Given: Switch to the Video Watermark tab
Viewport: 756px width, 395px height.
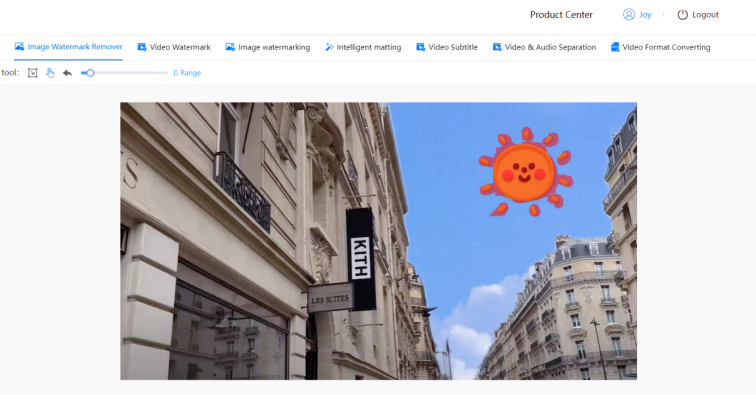Looking at the screenshot, I should 174,47.
